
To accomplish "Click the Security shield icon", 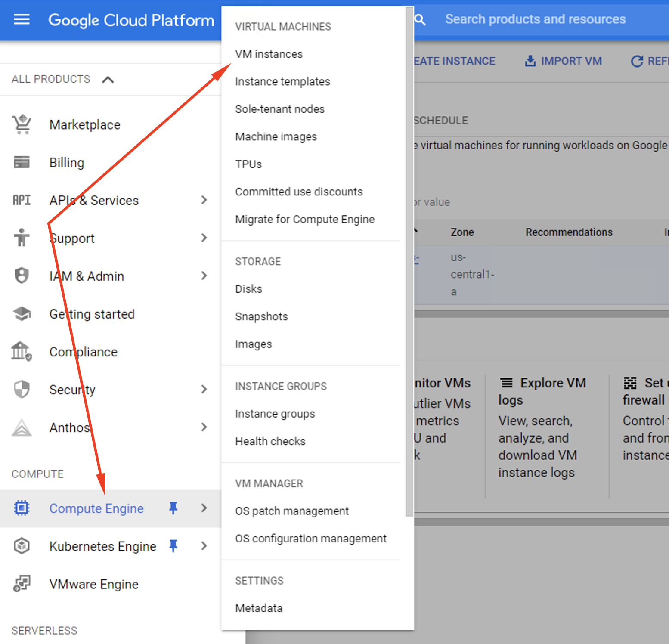I will [x=22, y=389].
